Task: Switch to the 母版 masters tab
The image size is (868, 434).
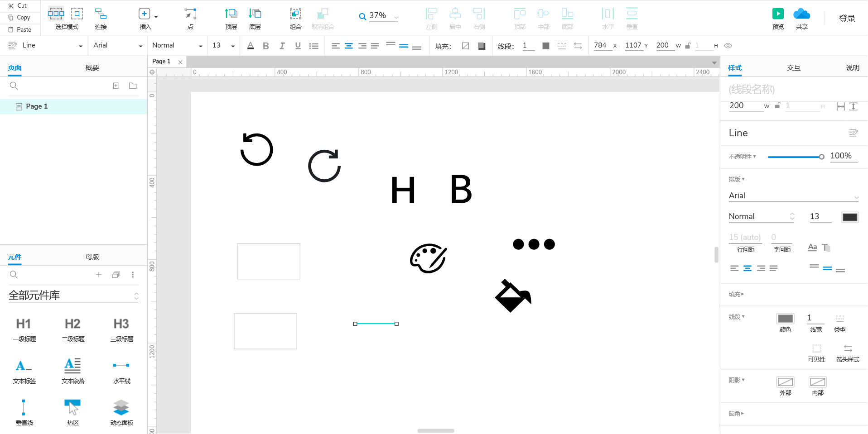Action: tap(92, 257)
